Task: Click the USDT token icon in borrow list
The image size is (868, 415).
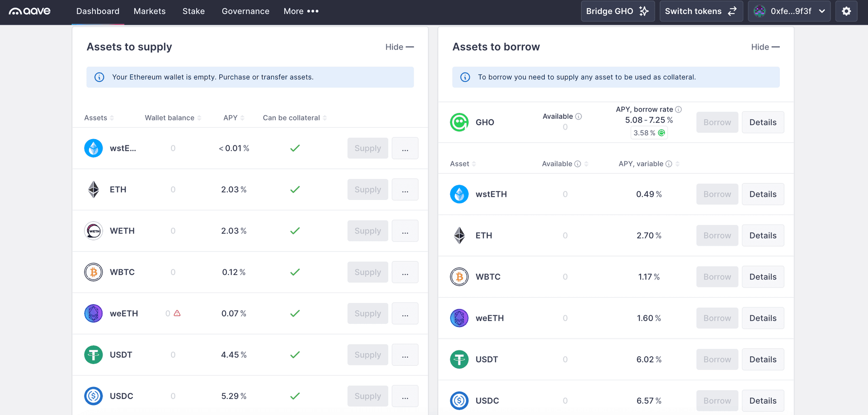Action: point(459,359)
